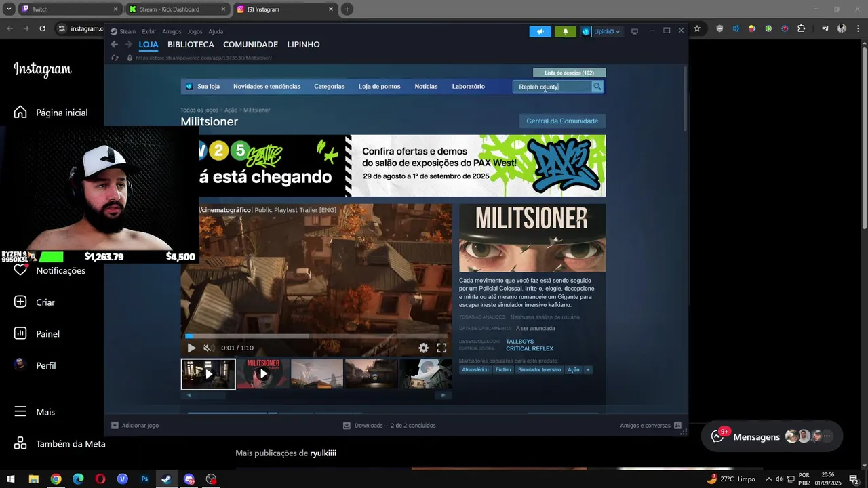Open publisher CRITICAL REFLEX link
The width and height of the screenshot is (868, 488).
click(530, 349)
